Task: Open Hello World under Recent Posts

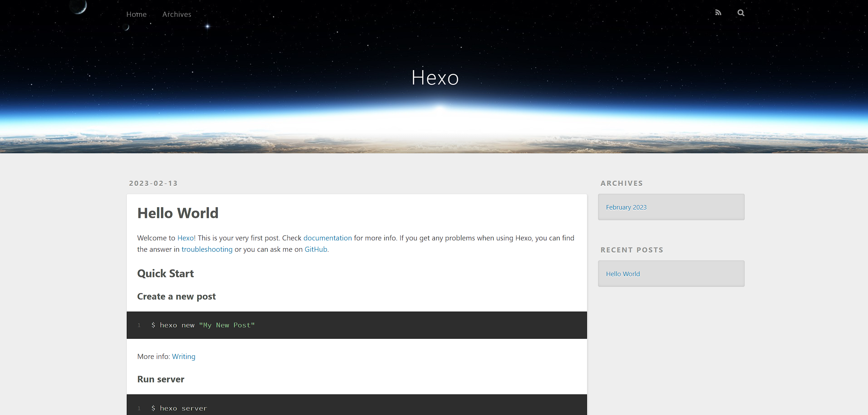Action: pyautogui.click(x=622, y=274)
